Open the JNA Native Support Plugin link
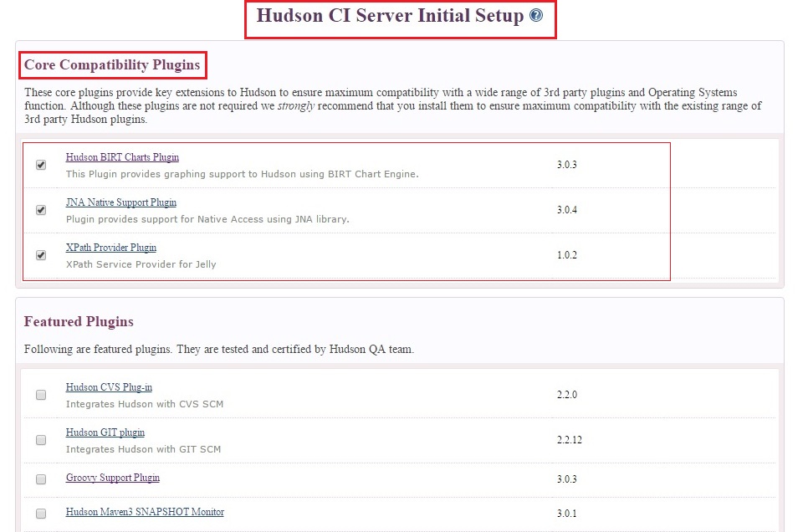Image resolution: width=803 pixels, height=532 pixels. (x=120, y=202)
